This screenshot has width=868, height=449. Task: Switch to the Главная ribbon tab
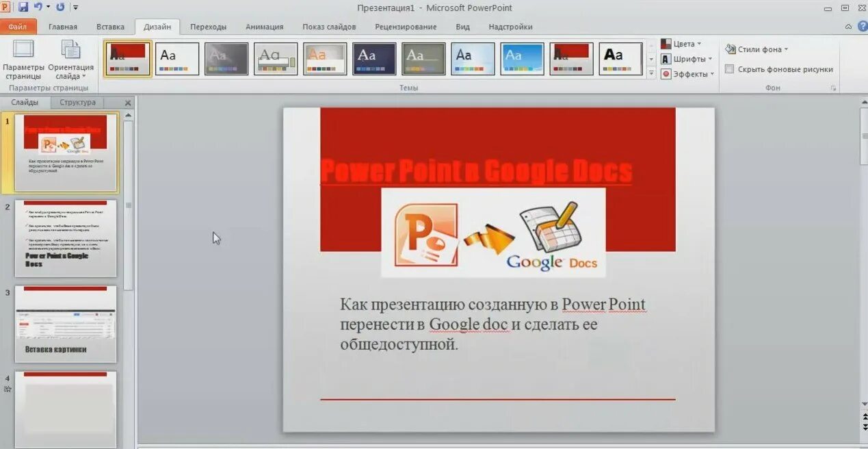(63, 27)
